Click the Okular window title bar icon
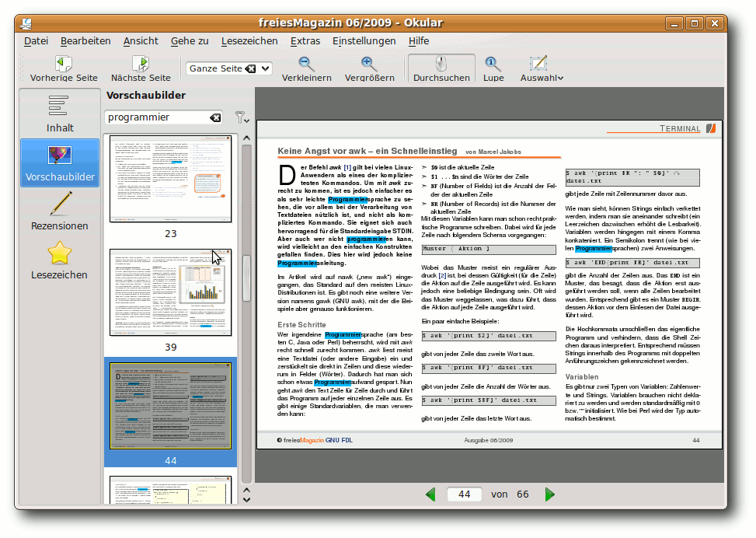Screen dimensions: 756x538 27,23
